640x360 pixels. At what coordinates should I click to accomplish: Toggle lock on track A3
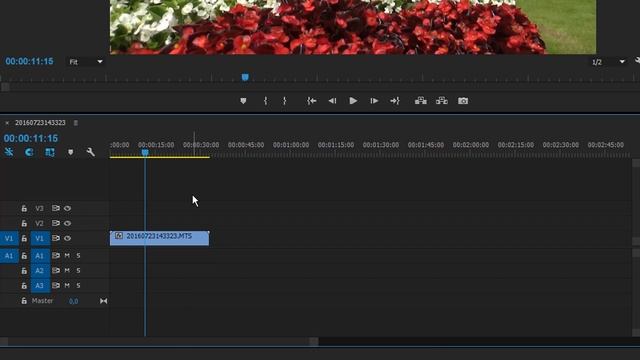tap(24, 286)
